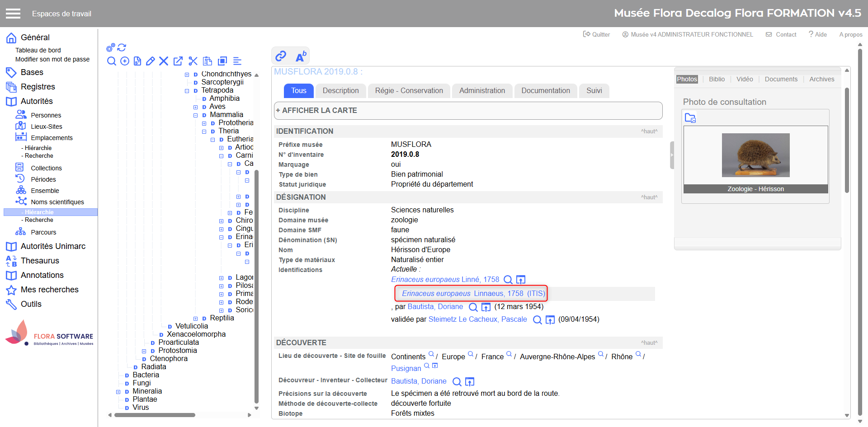Expand the Aves tree node
868x427 pixels.
point(196,107)
